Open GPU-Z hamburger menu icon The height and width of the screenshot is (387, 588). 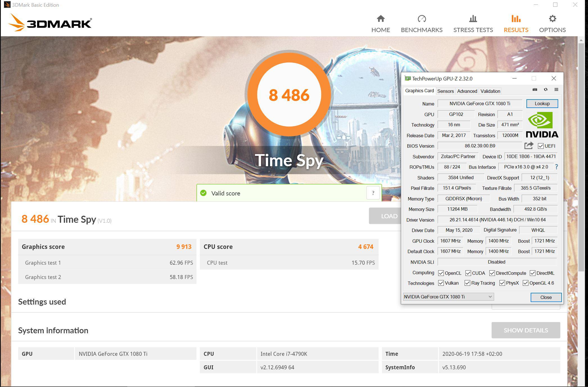(x=556, y=90)
